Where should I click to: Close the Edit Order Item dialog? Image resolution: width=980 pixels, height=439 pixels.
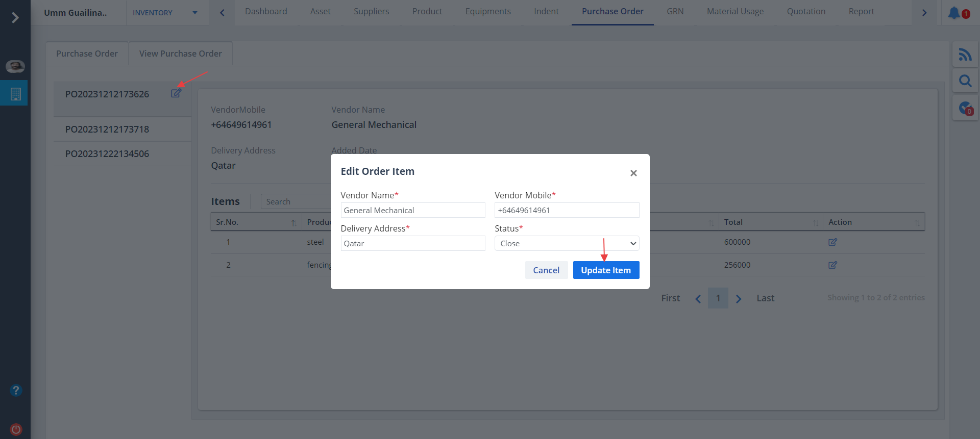633,173
